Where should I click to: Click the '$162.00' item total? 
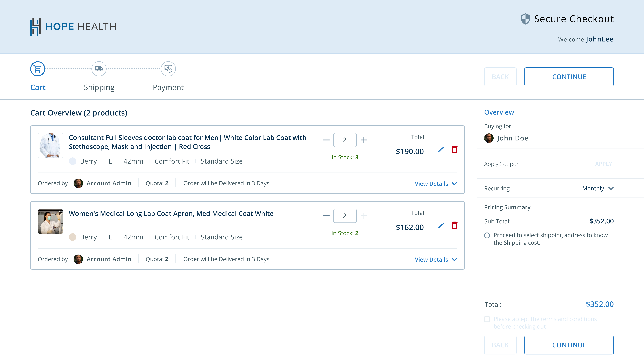(x=410, y=227)
